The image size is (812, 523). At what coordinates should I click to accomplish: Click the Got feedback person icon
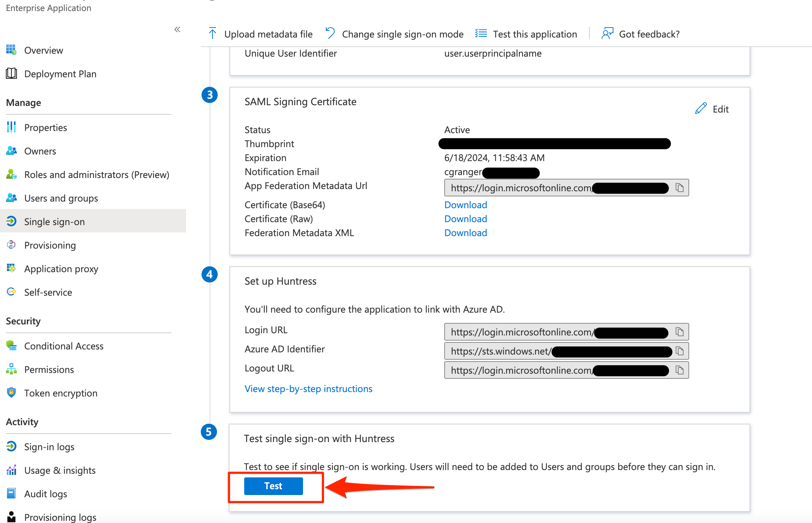click(x=608, y=33)
